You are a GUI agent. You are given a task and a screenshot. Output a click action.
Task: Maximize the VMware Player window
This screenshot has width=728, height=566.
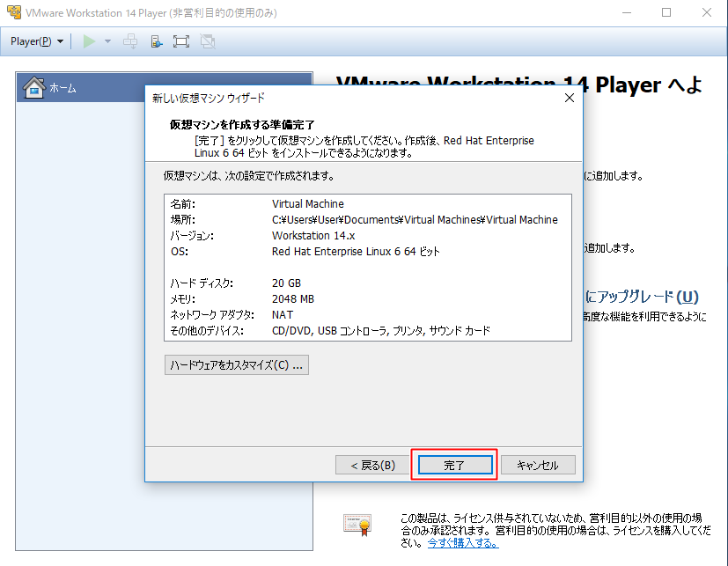[666, 12]
